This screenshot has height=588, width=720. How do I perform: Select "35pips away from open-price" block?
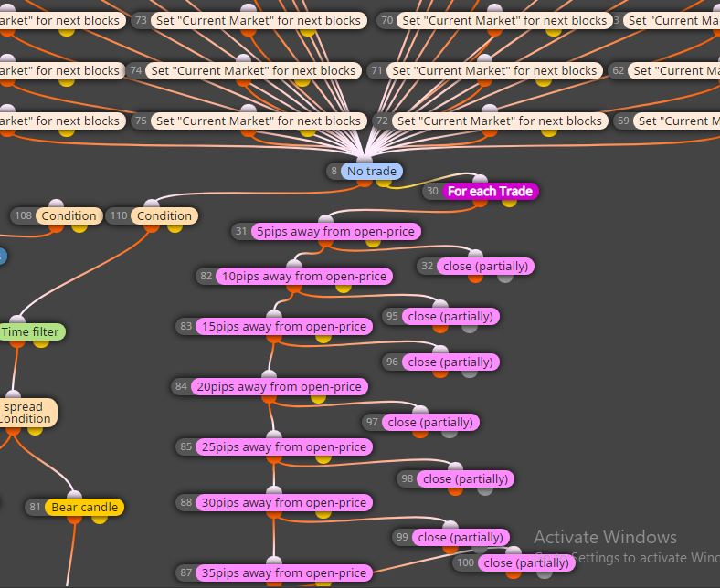[x=284, y=572]
